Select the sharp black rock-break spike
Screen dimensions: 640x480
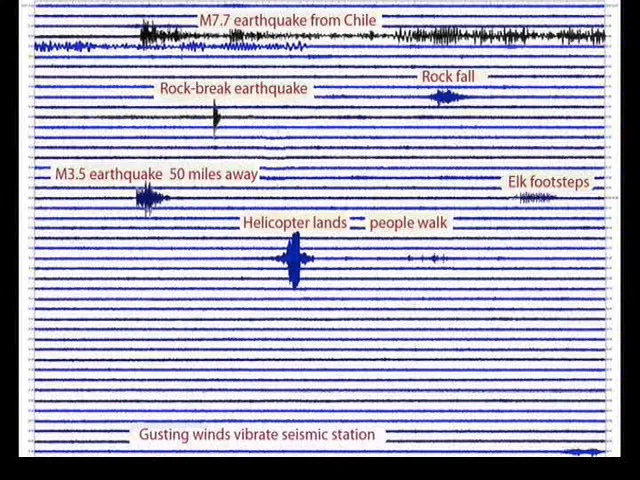pos(216,117)
